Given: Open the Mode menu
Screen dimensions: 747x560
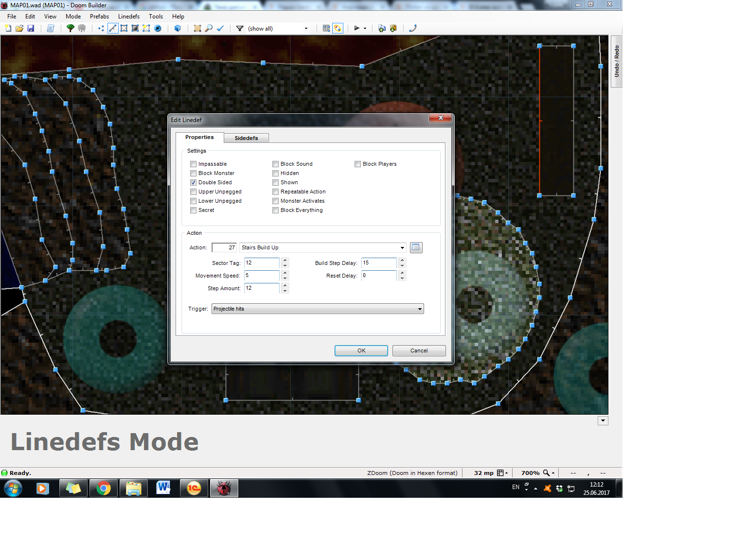Looking at the screenshot, I should click(73, 16).
